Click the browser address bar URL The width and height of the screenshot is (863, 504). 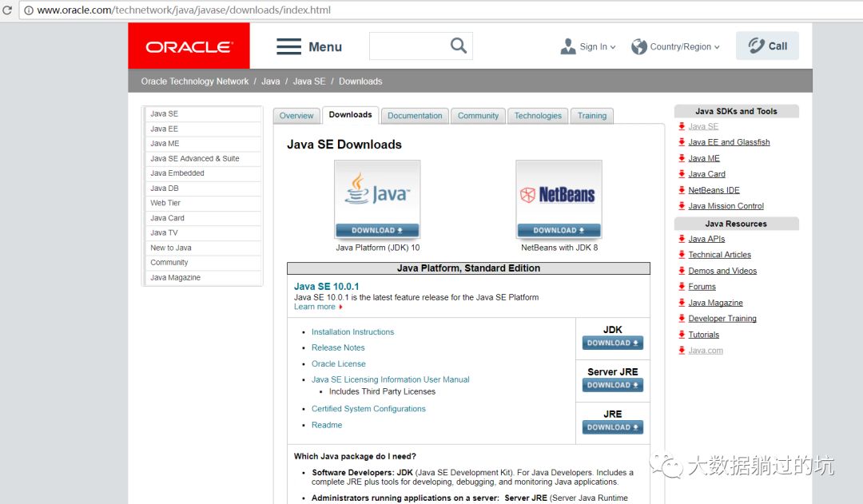[184, 10]
